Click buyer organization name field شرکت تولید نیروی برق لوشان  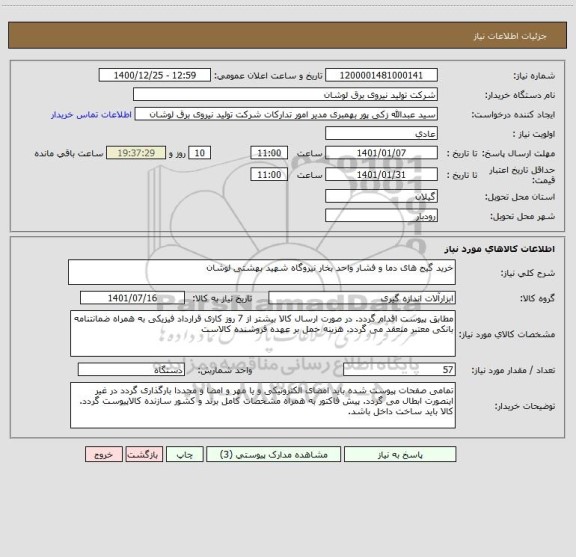point(285,95)
